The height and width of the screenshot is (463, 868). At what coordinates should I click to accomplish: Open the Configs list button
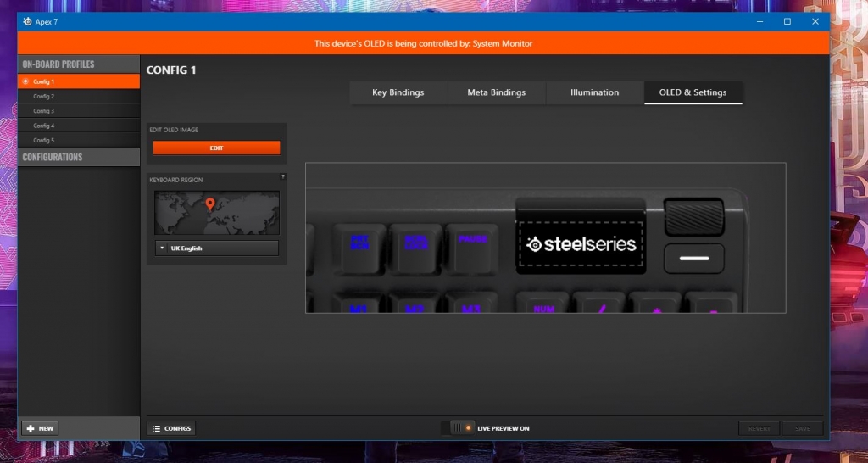171,428
